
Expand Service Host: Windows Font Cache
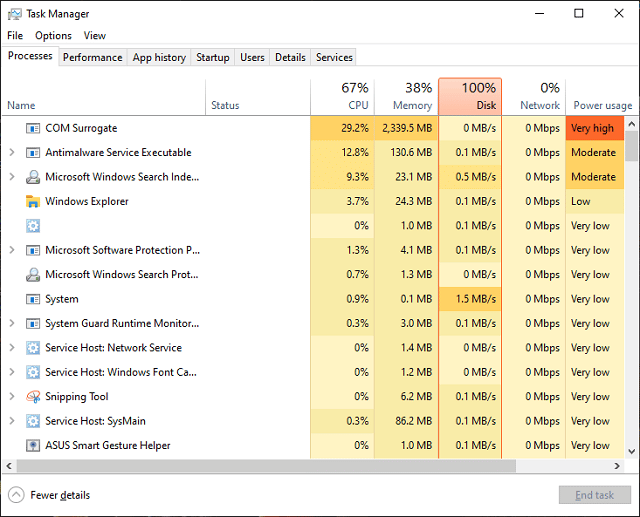click(x=12, y=372)
